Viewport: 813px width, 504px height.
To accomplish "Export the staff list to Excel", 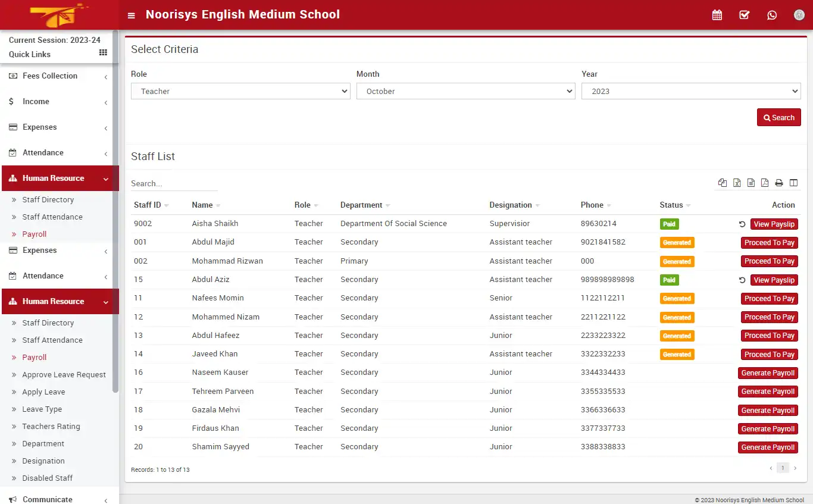I will [x=737, y=183].
